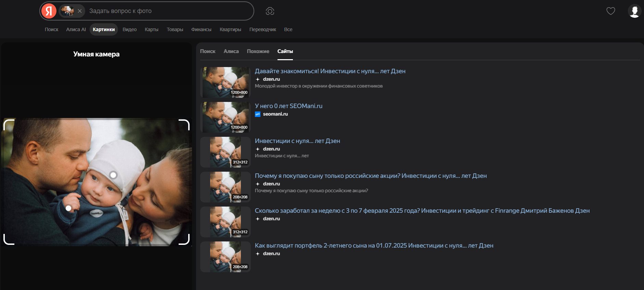
Task: Select the marker dot on the baby's jacket
Action: click(x=68, y=208)
